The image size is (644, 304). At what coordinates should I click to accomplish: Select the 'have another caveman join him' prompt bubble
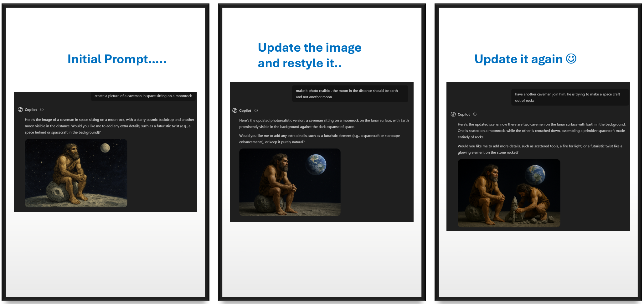pos(569,97)
